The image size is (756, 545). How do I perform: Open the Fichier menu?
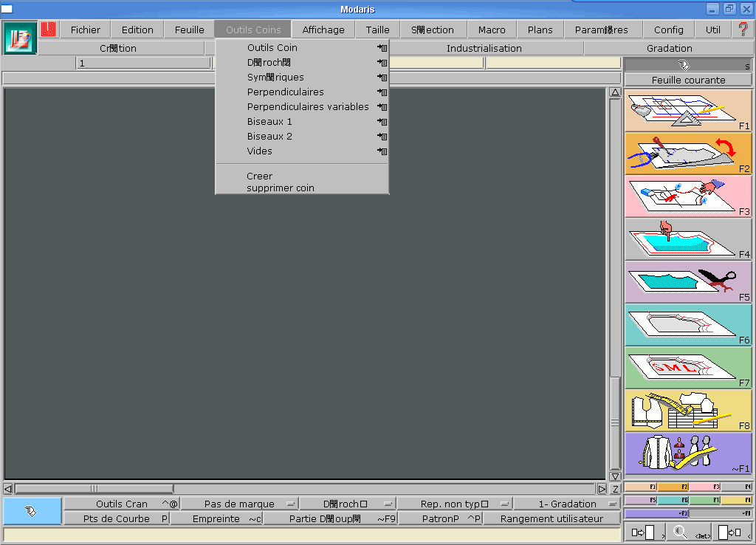86,30
